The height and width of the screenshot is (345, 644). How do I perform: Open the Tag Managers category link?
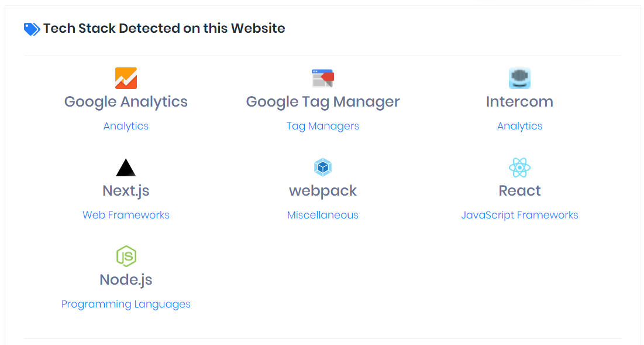(x=323, y=126)
